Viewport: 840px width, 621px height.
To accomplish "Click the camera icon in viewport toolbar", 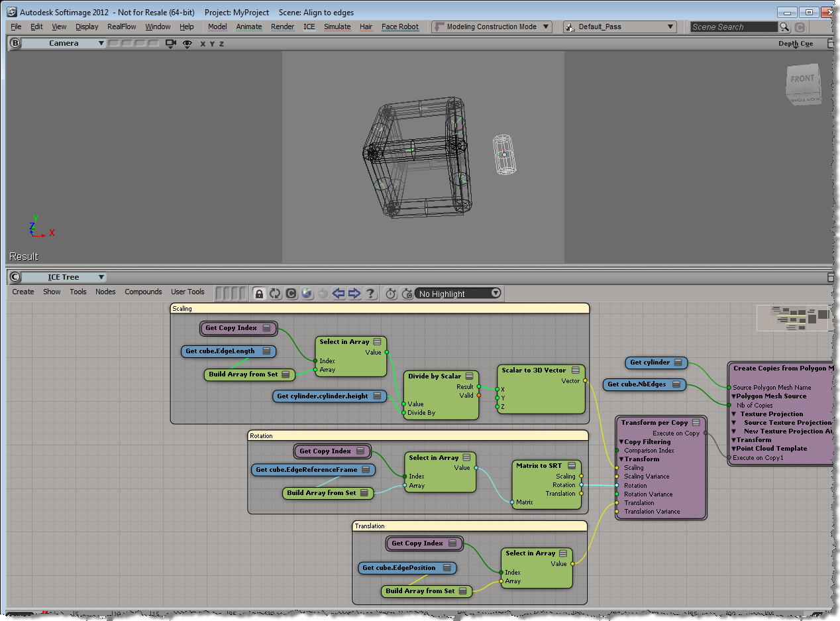I will click(x=171, y=43).
